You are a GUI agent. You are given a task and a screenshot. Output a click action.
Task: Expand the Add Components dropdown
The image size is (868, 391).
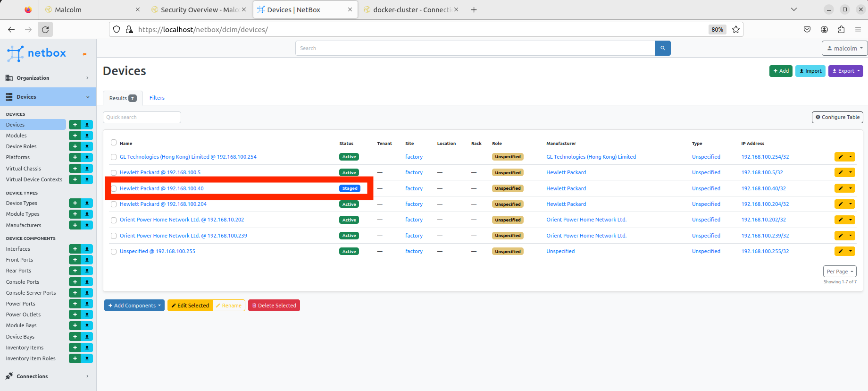(x=134, y=306)
